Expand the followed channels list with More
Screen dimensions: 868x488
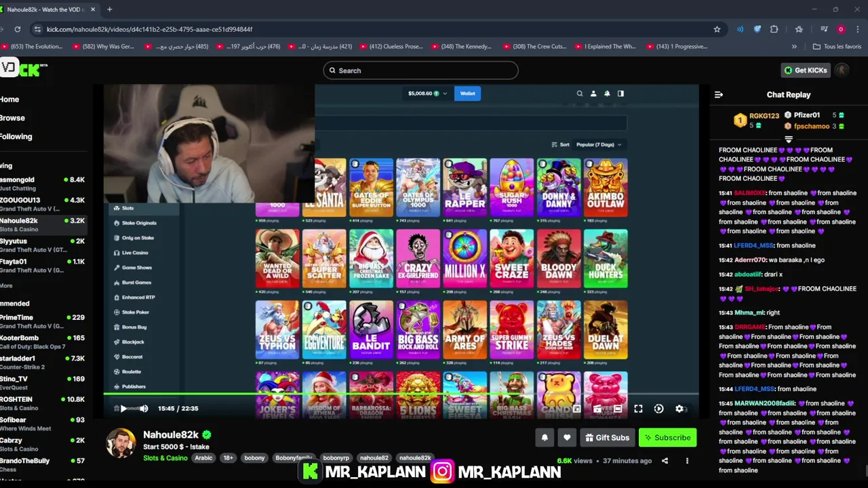point(6,286)
